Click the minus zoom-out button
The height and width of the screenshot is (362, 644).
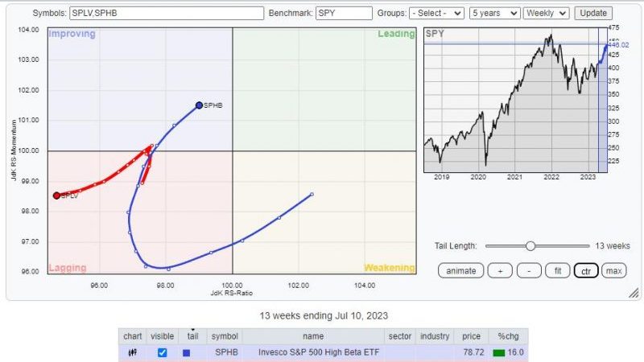point(529,271)
